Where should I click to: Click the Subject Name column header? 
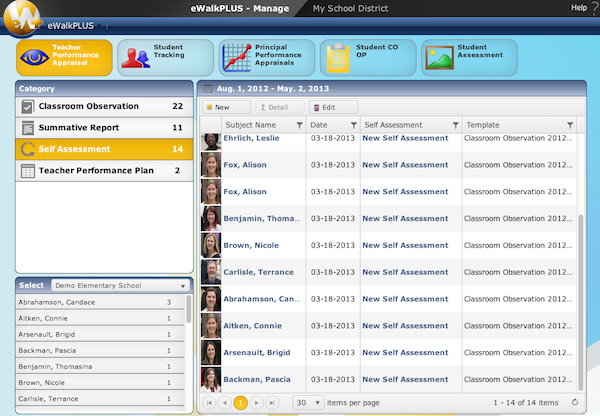click(251, 125)
